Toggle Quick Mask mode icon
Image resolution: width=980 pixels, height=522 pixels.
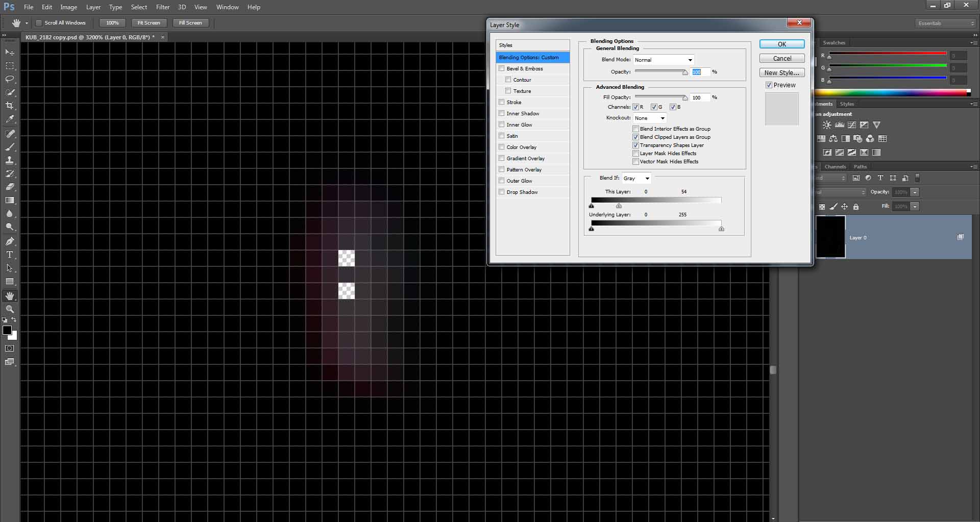click(10, 349)
